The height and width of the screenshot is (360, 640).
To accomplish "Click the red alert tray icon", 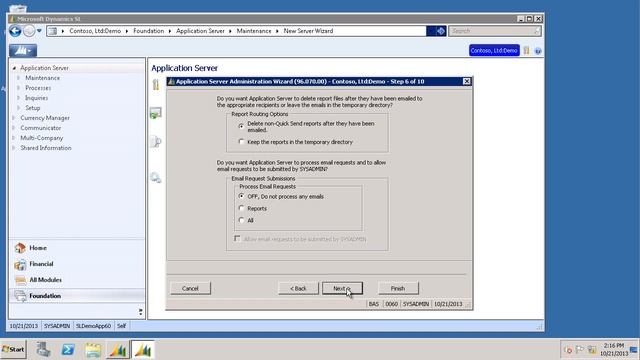I will click(x=568, y=350).
